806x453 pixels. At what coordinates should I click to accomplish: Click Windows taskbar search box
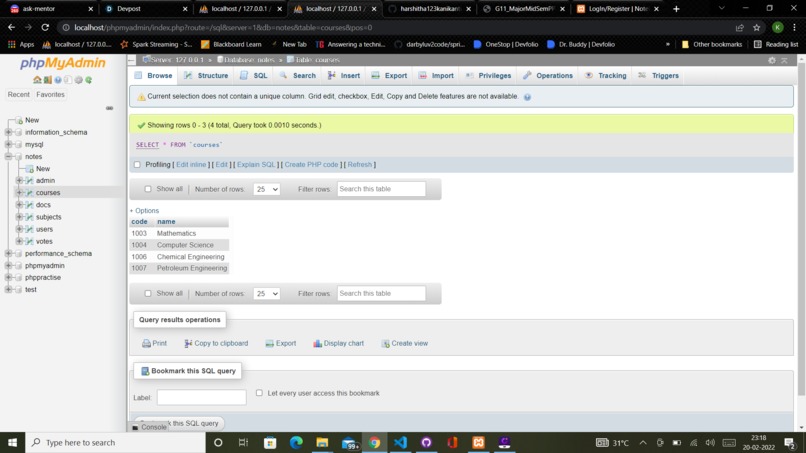pyautogui.click(x=116, y=443)
